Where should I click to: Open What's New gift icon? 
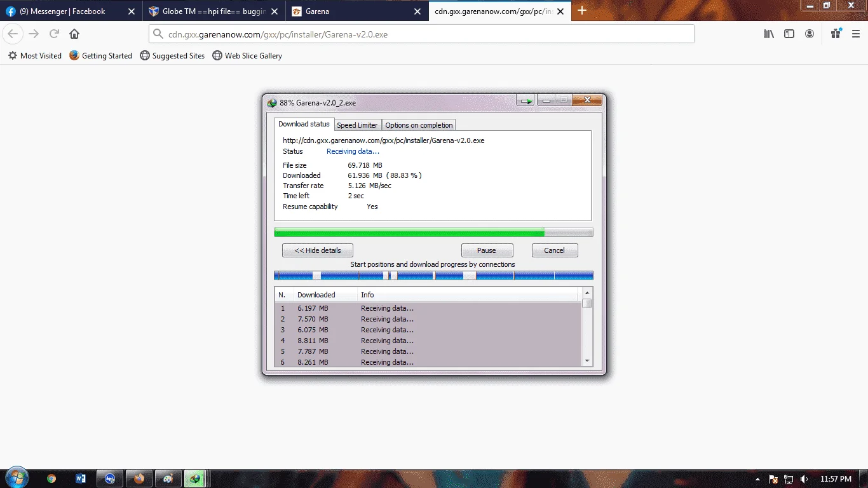(x=836, y=34)
